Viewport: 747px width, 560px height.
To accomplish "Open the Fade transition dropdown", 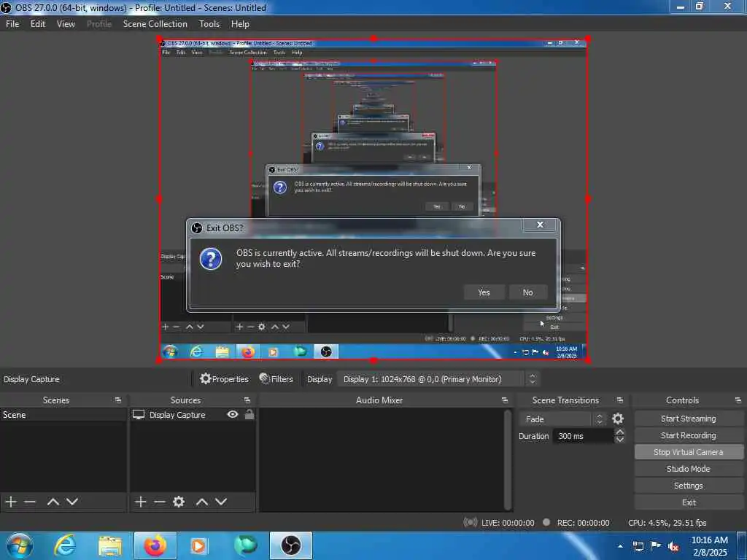I will coord(562,419).
